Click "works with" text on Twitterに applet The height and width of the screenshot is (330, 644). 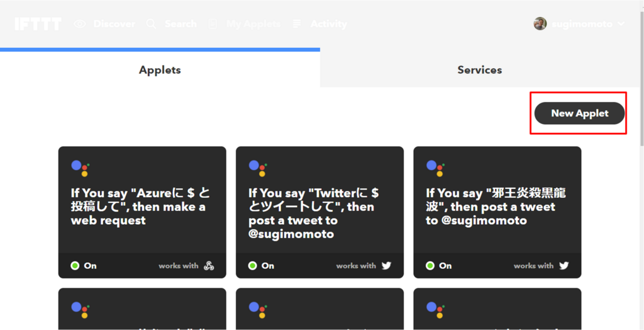(x=356, y=266)
